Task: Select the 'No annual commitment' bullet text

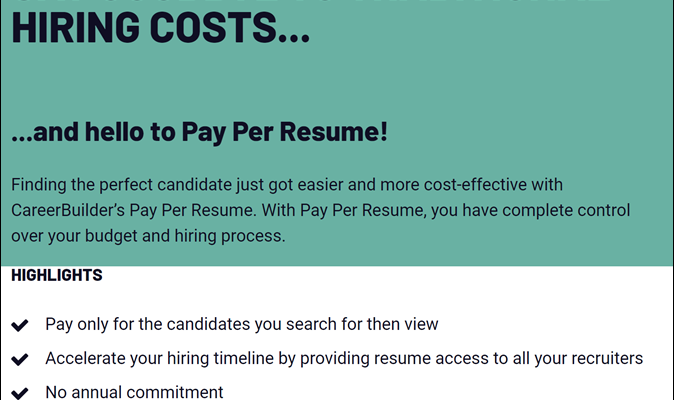Action: [134, 392]
